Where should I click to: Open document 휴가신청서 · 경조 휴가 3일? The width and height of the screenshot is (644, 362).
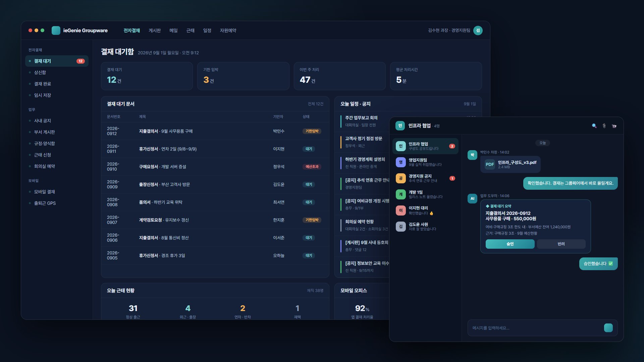coord(215,255)
